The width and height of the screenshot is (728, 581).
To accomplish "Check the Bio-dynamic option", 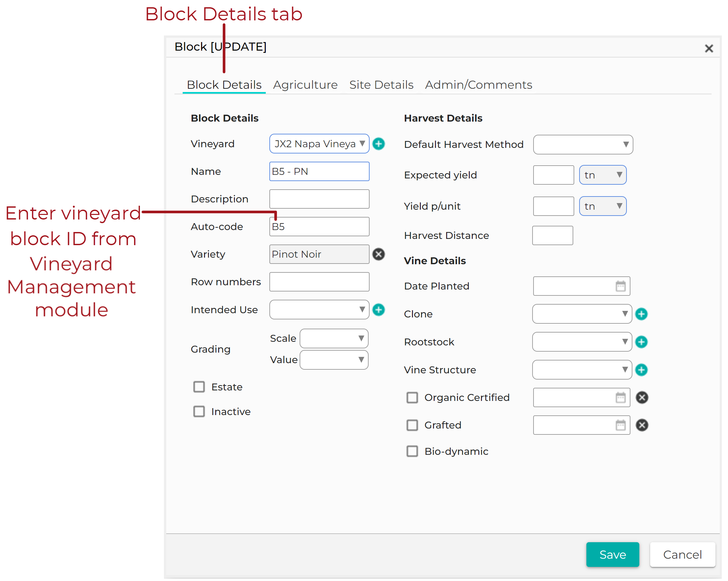I will (x=412, y=451).
